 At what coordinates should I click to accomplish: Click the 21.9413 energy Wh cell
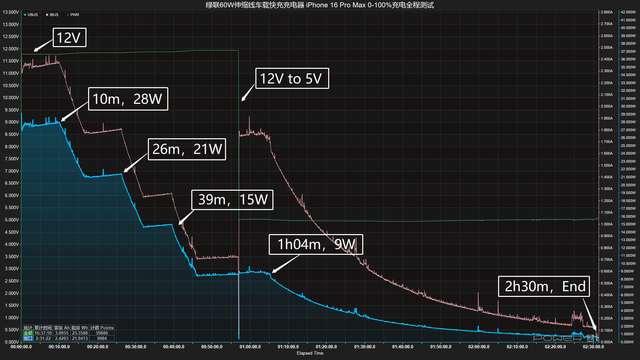pos(80,338)
